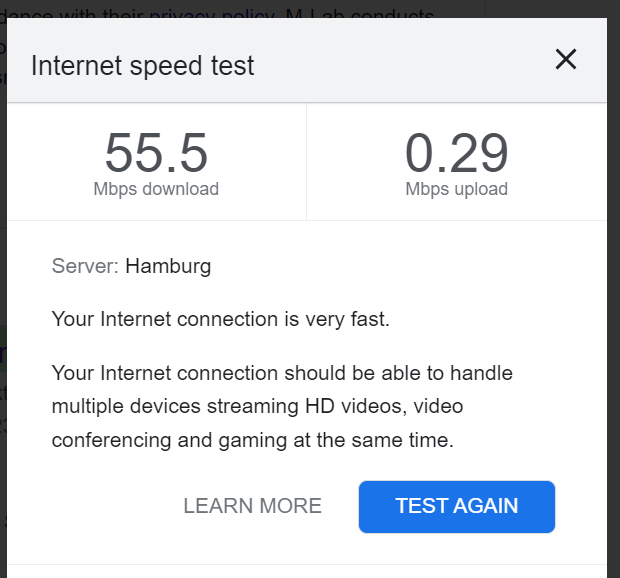
Task: Click the "Mbps upload" label
Action: [x=456, y=189]
